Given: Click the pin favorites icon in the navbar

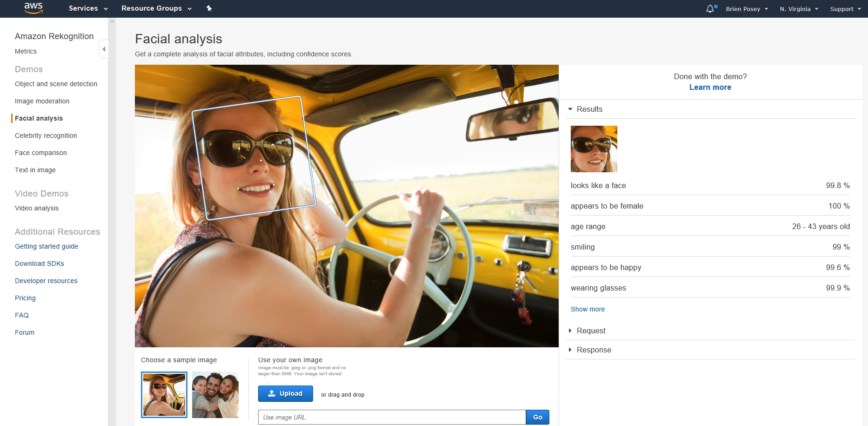Looking at the screenshot, I should point(209,8).
